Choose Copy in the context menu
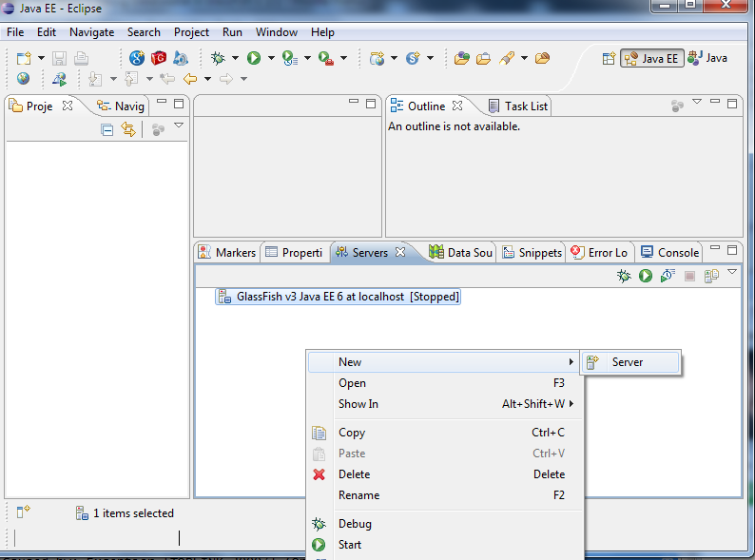This screenshot has width=755, height=560. coord(443,433)
